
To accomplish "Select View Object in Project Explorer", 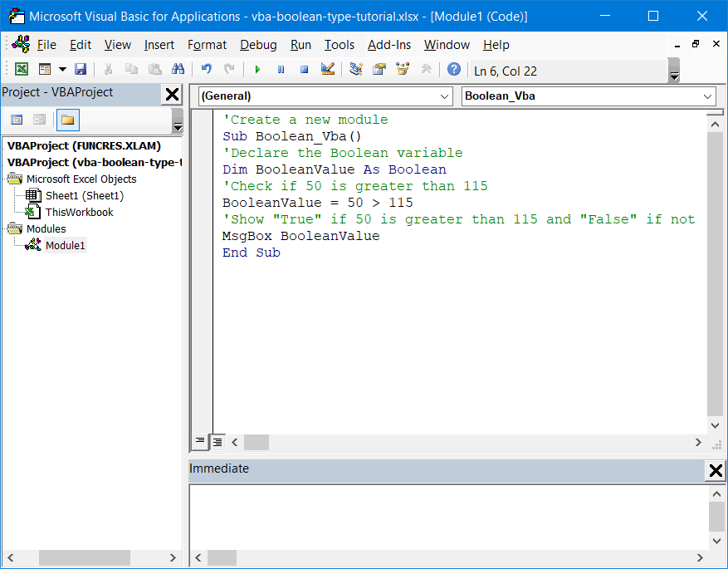I will 39,120.
